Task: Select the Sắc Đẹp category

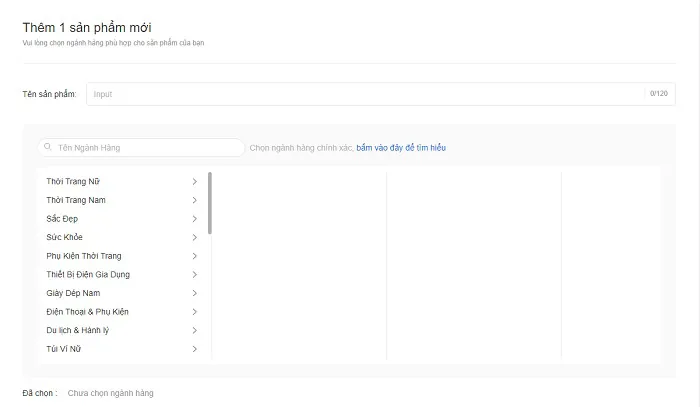Action: (122, 219)
